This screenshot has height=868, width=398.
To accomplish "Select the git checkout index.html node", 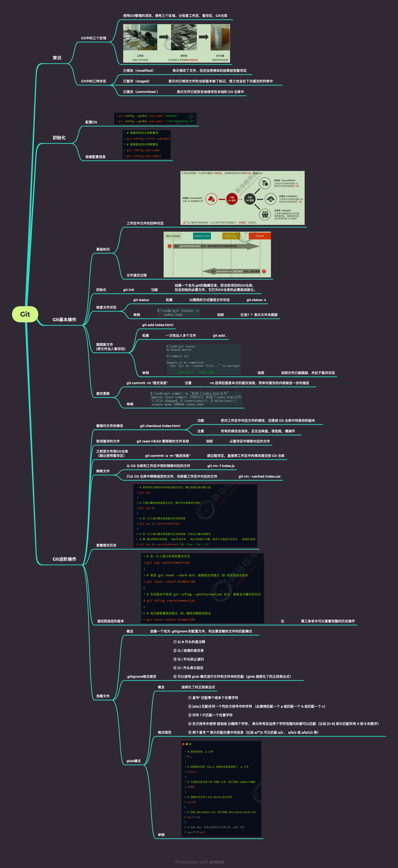I will pos(160,426).
